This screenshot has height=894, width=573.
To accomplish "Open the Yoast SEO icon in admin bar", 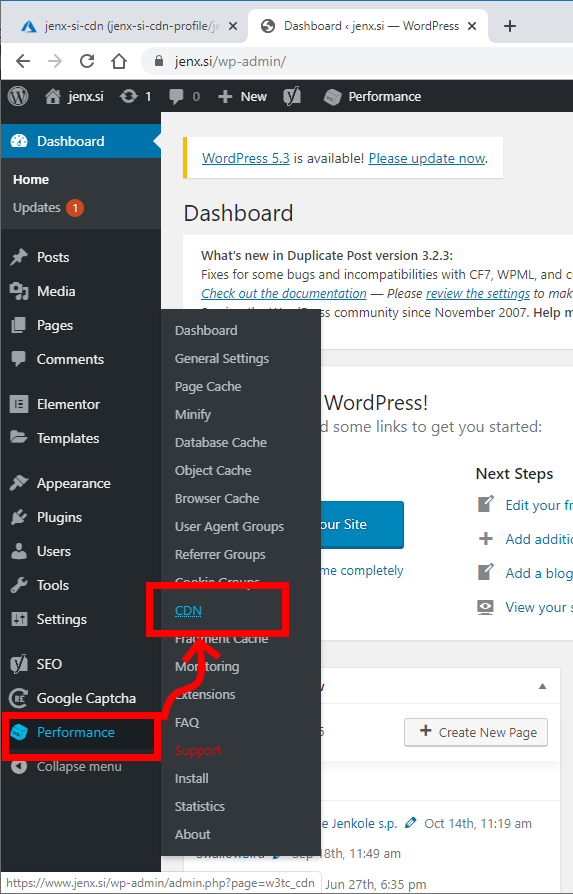I will tap(292, 96).
